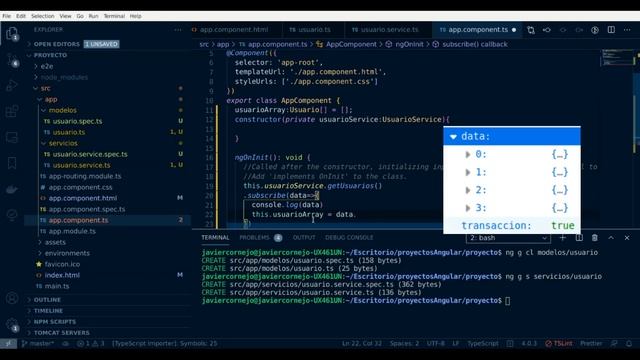
Task: Maximize the panel with up chevron
Action: [611, 238]
